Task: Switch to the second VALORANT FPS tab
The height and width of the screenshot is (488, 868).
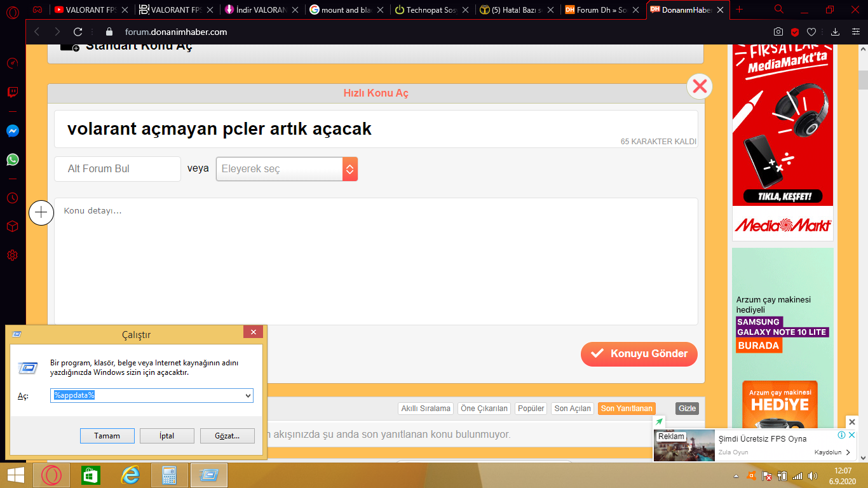Action: [x=176, y=10]
